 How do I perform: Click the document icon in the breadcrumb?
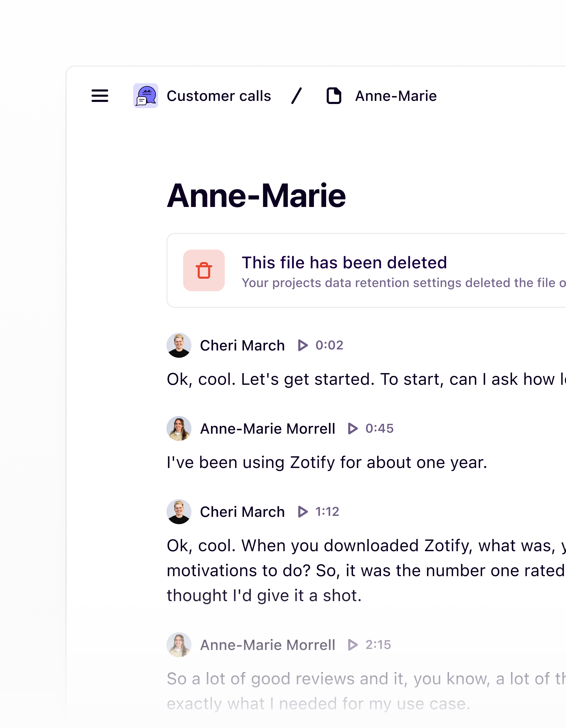(334, 96)
